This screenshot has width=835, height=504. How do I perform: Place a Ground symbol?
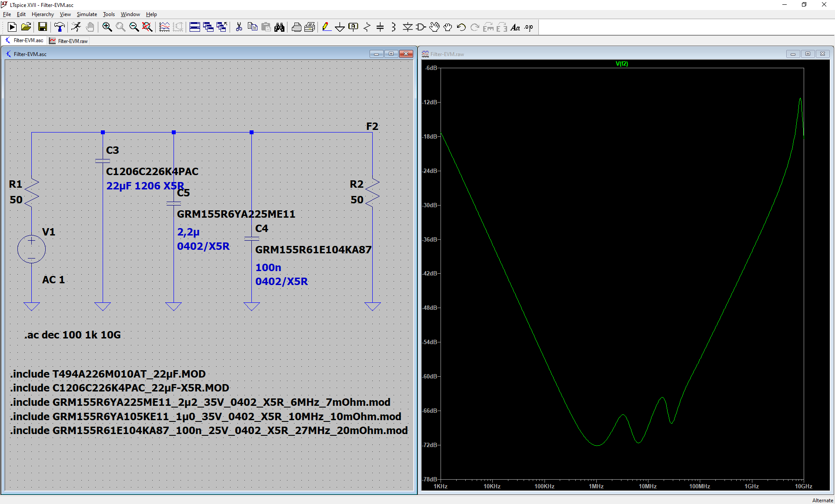coord(340,27)
